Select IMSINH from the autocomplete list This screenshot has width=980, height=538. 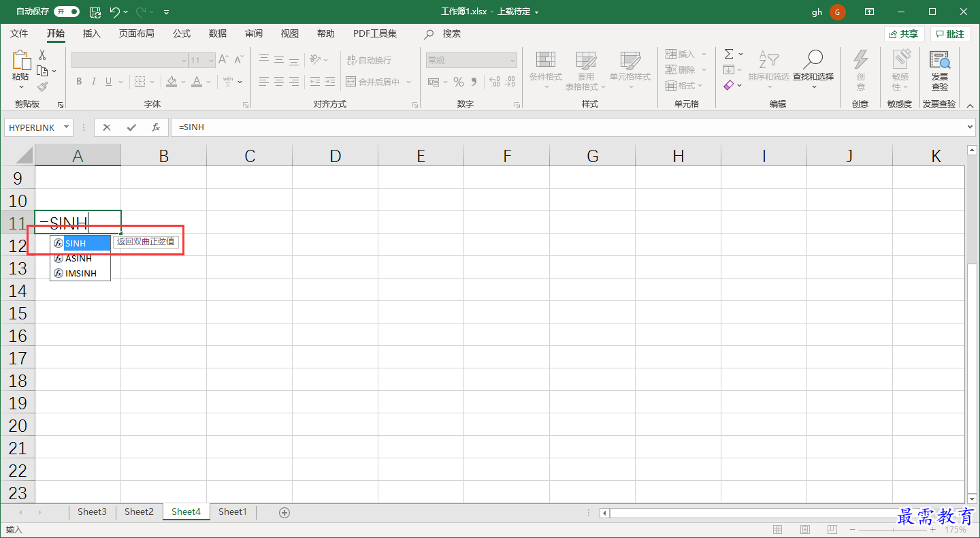80,273
